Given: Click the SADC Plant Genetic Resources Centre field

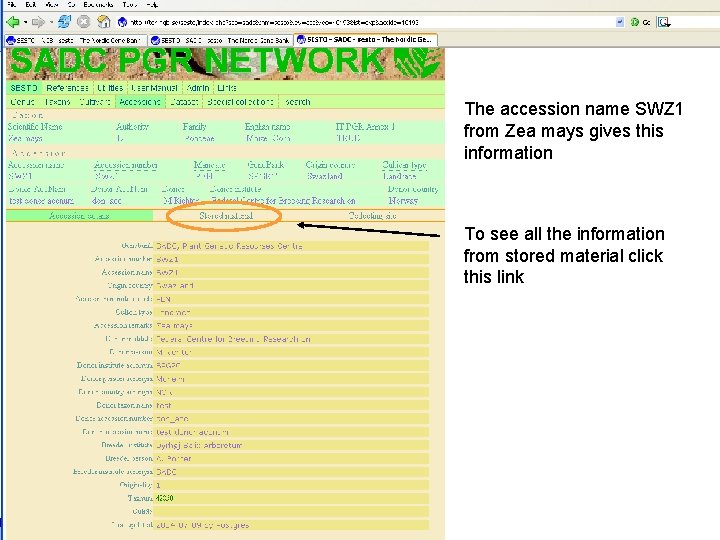Looking at the screenshot, I should point(292,246).
